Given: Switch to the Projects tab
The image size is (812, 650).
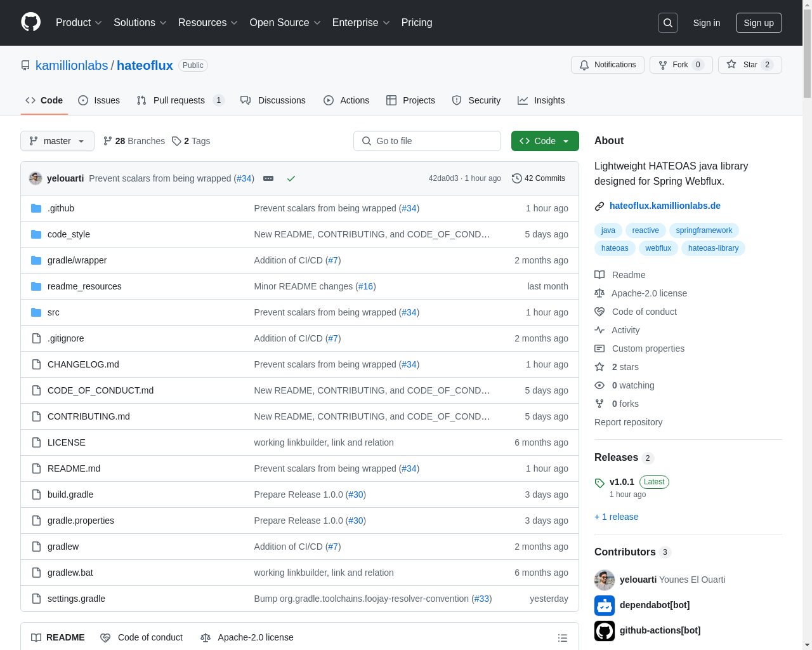Looking at the screenshot, I should (410, 100).
